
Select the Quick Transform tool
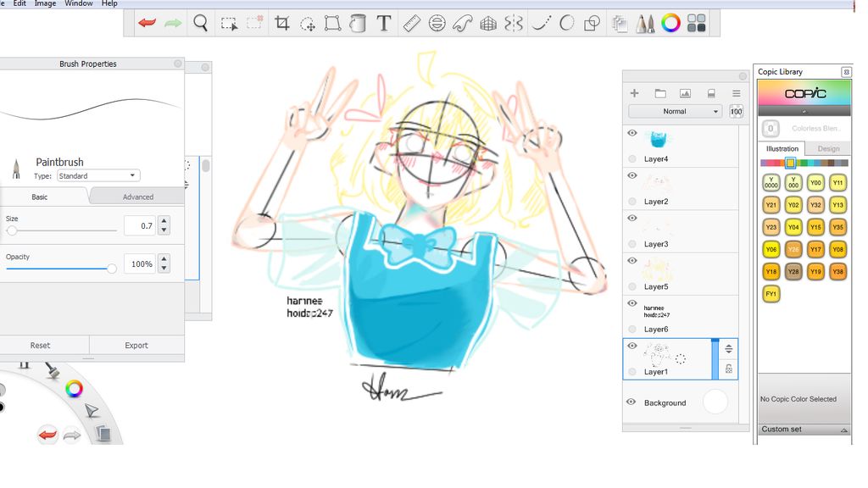pos(307,24)
